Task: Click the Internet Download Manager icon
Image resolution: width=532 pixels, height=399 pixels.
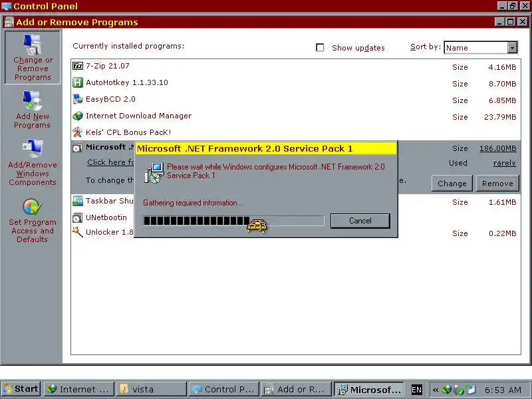Action: [78, 116]
